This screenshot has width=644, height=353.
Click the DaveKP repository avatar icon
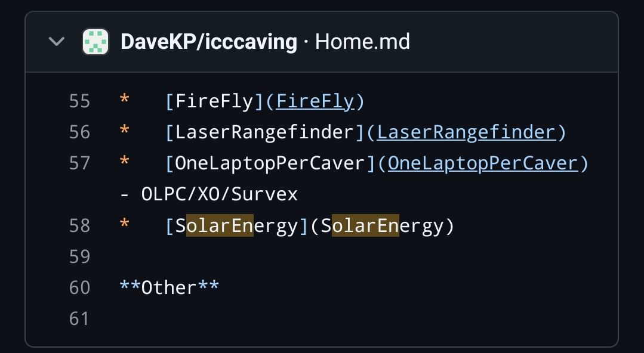click(x=95, y=42)
